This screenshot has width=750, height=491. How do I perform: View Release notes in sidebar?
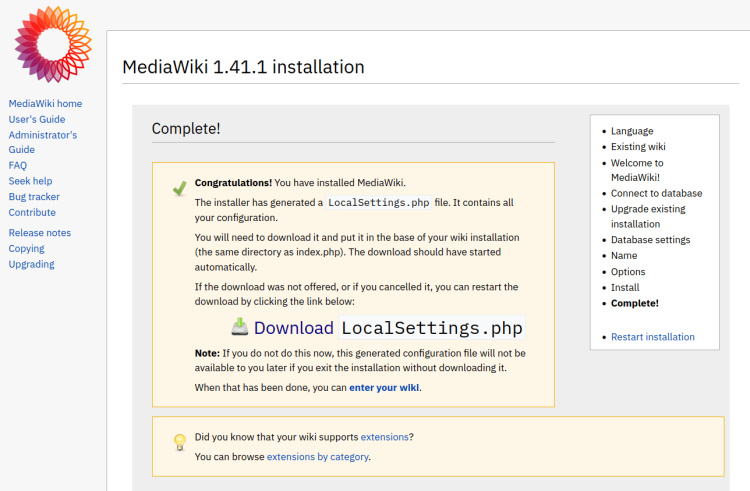[39, 233]
